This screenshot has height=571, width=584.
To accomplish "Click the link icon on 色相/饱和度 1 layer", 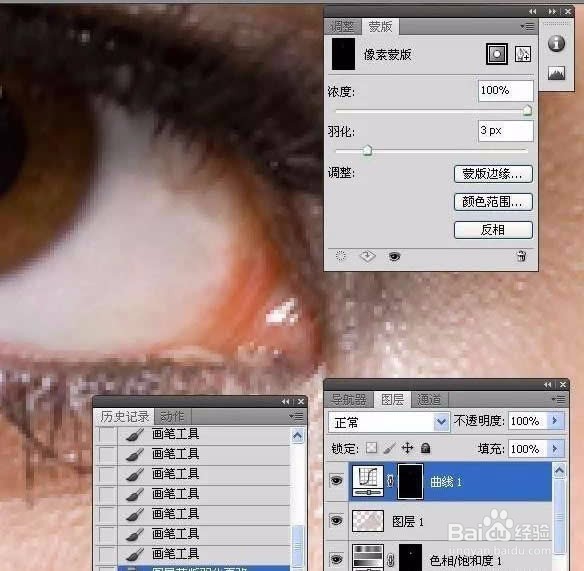I will (390, 559).
